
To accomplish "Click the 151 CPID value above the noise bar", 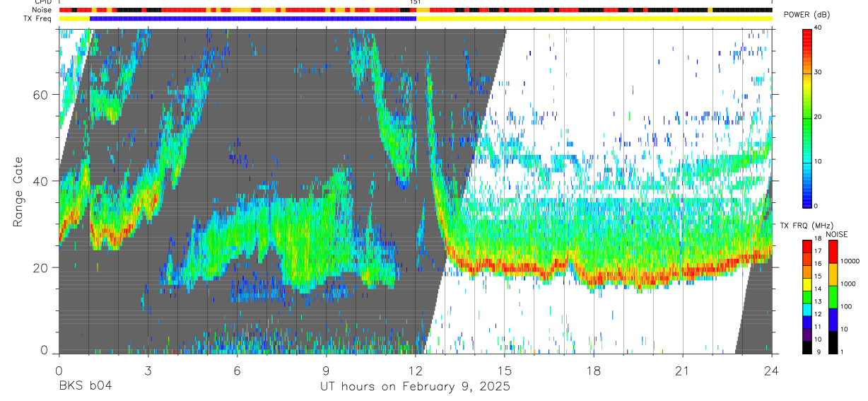I will (x=416, y=2).
